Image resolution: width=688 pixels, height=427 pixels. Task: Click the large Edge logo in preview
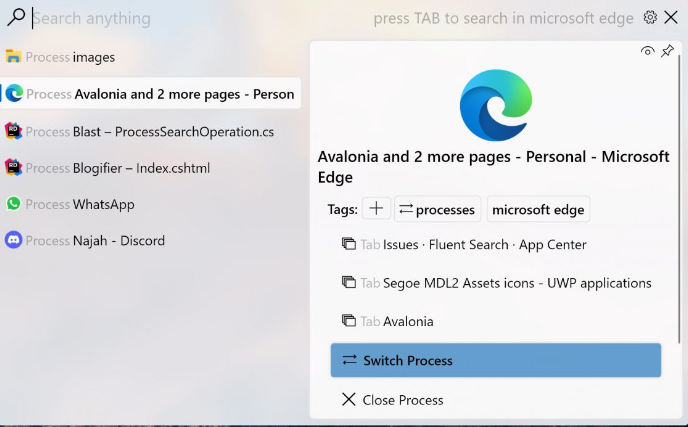[496, 105]
